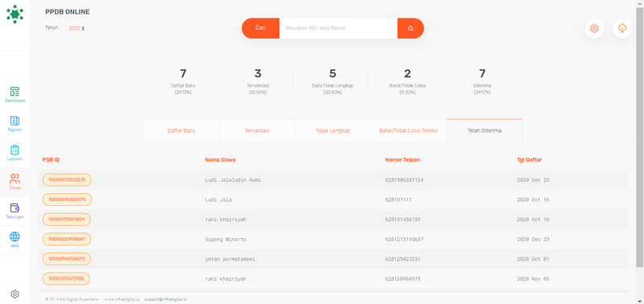Click the PSB ID column header
This screenshot has width=644, height=304.
point(51,160)
